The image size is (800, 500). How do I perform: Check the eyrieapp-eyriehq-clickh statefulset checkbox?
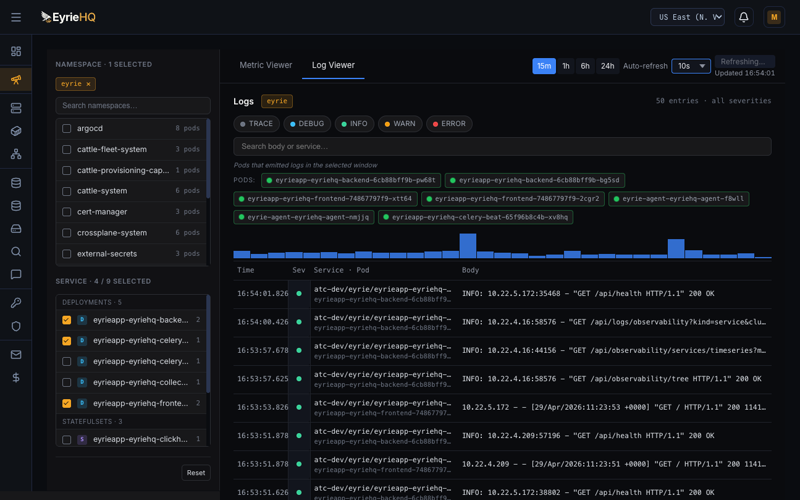tap(66, 439)
